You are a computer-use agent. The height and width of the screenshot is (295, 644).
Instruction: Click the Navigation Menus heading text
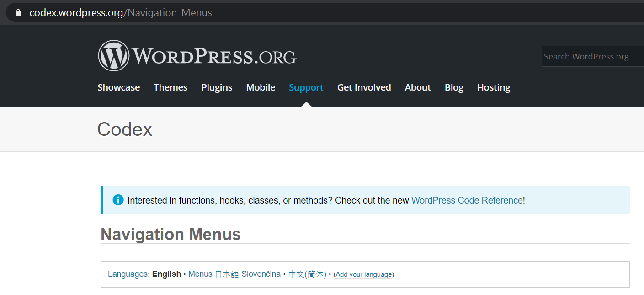[x=170, y=234]
